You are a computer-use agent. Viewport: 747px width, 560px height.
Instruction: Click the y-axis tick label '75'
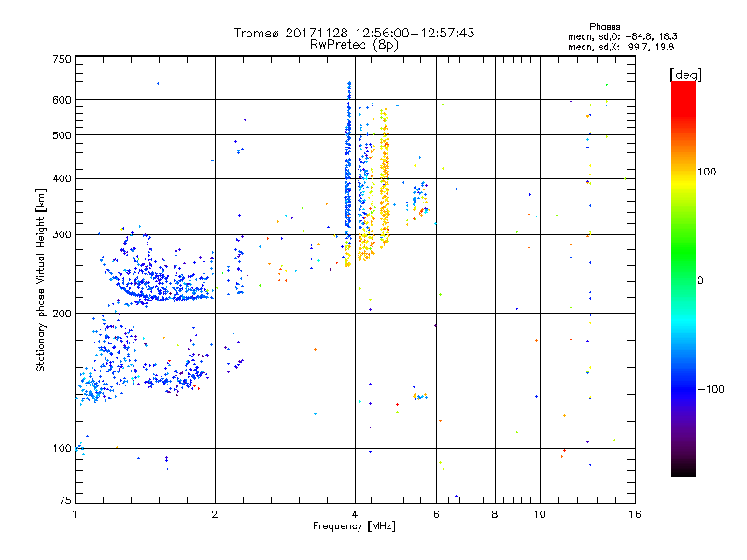coord(65,500)
